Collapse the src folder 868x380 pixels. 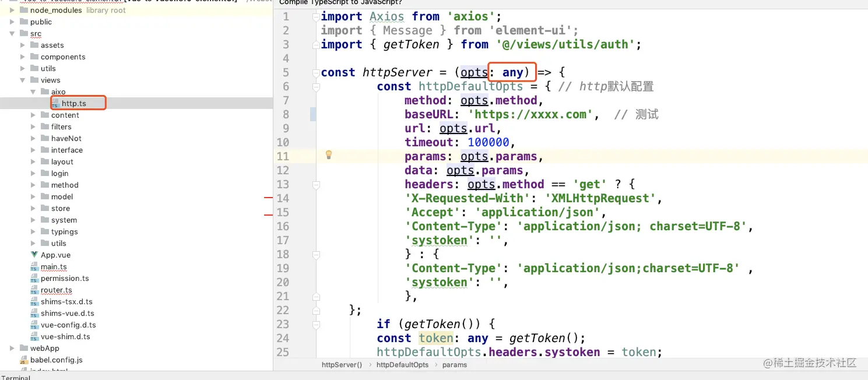point(12,33)
